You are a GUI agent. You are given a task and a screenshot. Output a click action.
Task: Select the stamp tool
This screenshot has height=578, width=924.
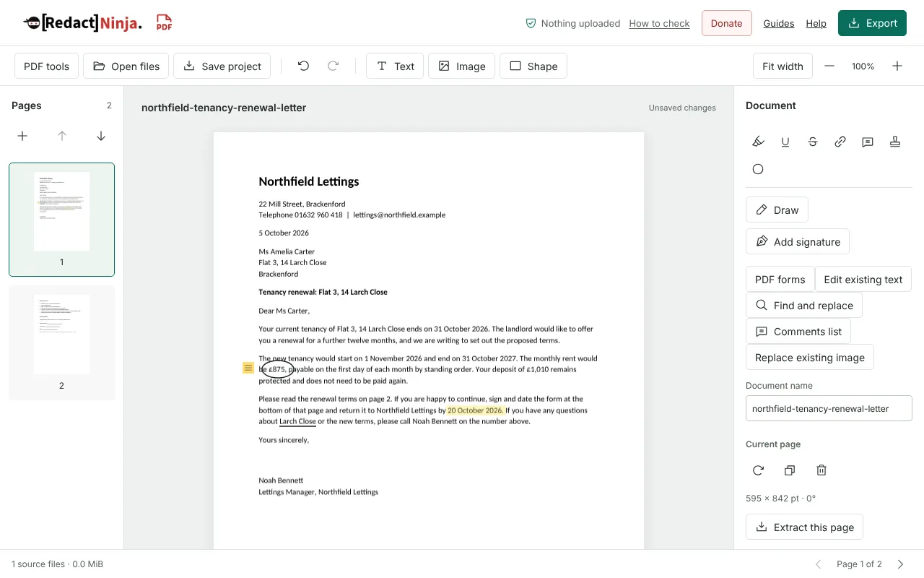[x=895, y=142]
